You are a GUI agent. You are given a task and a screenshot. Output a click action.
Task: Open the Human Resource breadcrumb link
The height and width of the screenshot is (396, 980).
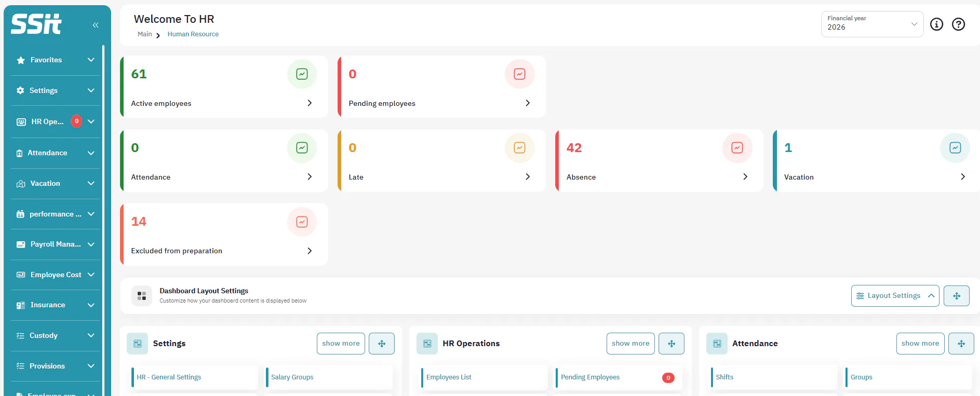click(193, 34)
